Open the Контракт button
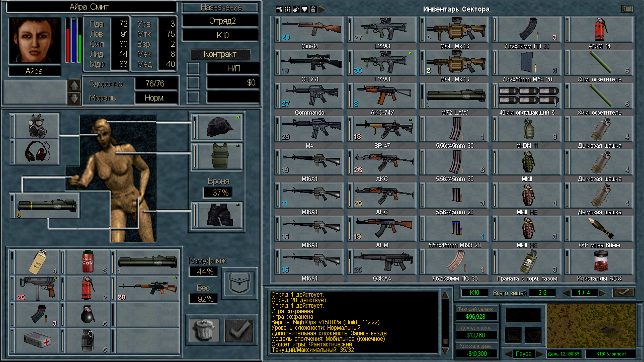Image resolution: width=644 pixels, height=362 pixels. tap(220, 54)
